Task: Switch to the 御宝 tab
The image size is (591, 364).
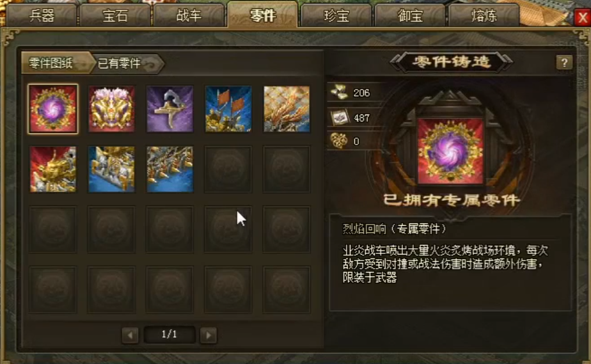Action: point(410,15)
